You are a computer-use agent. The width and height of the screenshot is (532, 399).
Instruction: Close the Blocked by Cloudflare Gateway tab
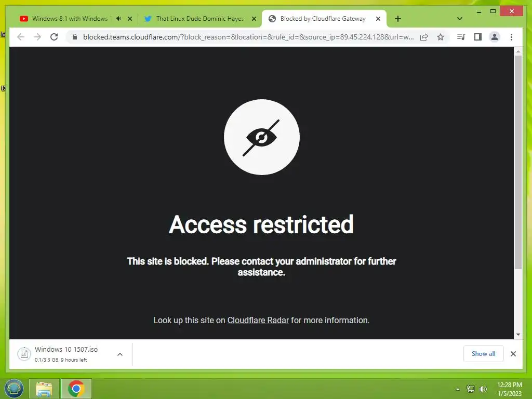point(378,19)
